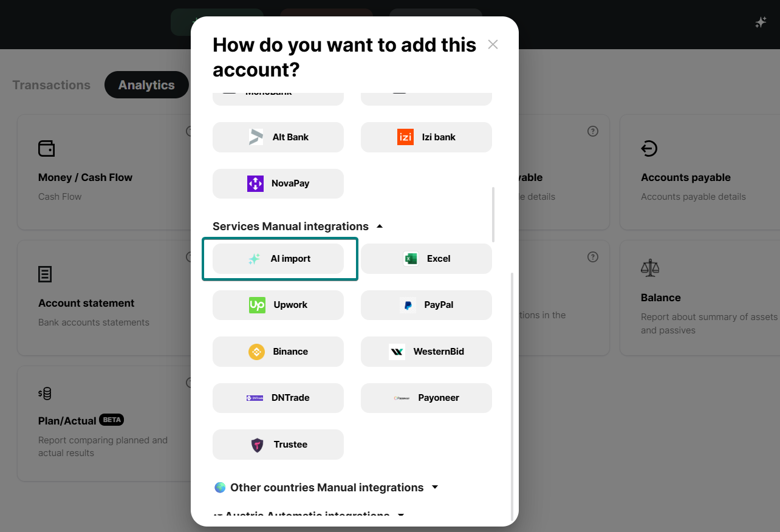Choose the DNTrade integration button
The width and height of the screenshot is (780, 532).
[x=278, y=398]
